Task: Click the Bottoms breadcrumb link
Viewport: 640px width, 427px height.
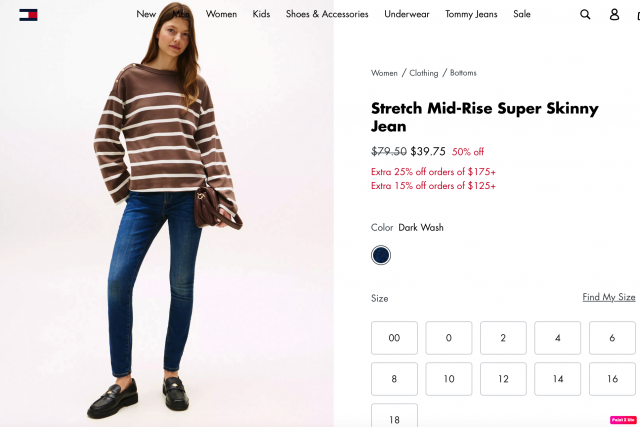Action: 463,73
